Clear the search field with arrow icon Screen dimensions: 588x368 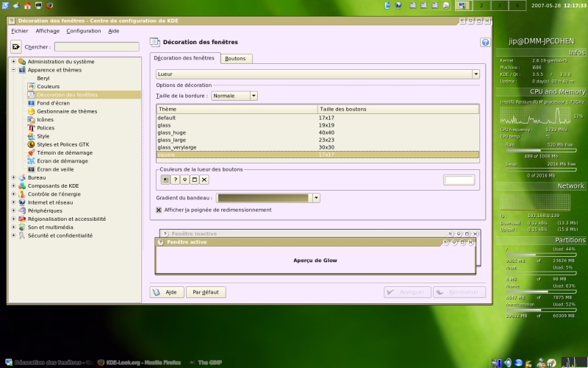pos(15,46)
